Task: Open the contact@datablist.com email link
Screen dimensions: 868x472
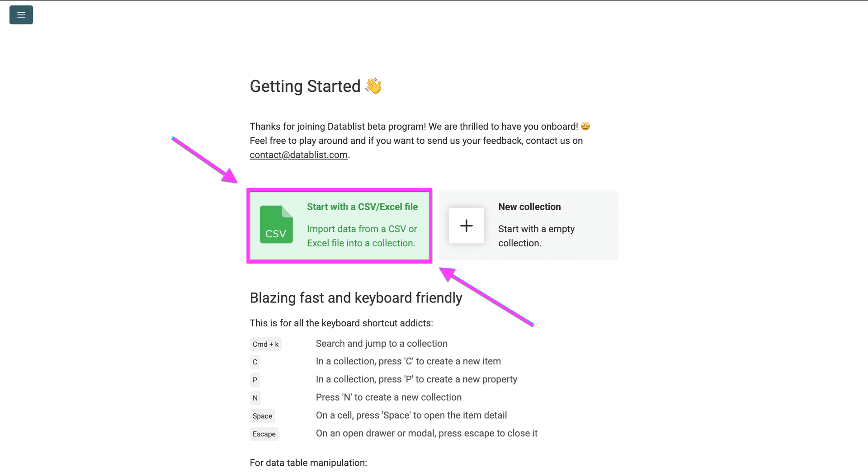Action: click(298, 155)
